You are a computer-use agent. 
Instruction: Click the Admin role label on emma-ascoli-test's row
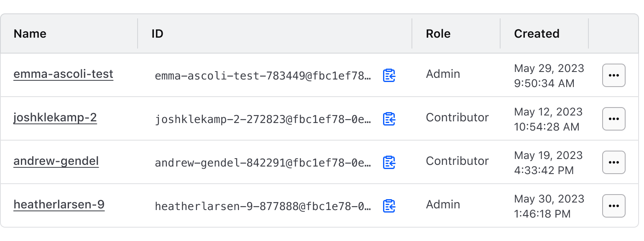tap(443, 74)
